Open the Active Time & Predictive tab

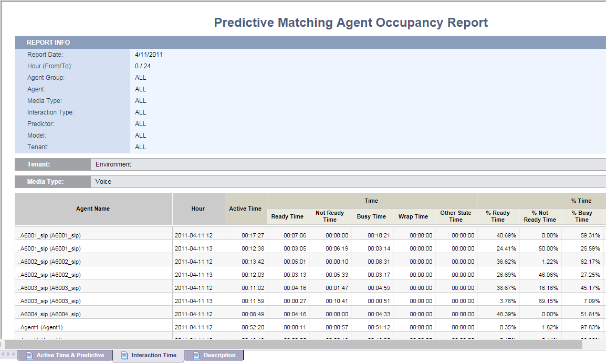click(x=70, y=356)
